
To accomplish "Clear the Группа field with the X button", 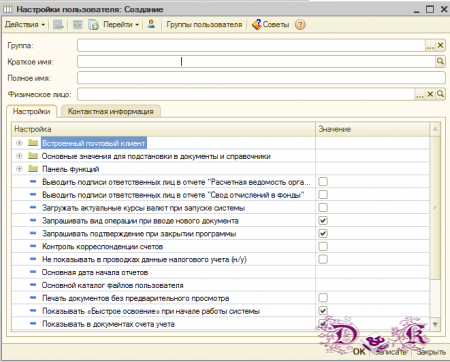I will coord(440,45).
